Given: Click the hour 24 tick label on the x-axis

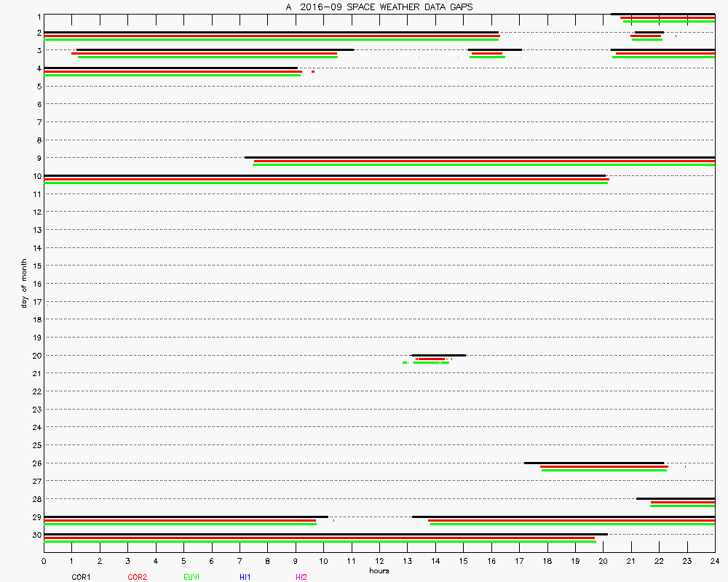Looking at the screenshot, I should click(714, 561).
